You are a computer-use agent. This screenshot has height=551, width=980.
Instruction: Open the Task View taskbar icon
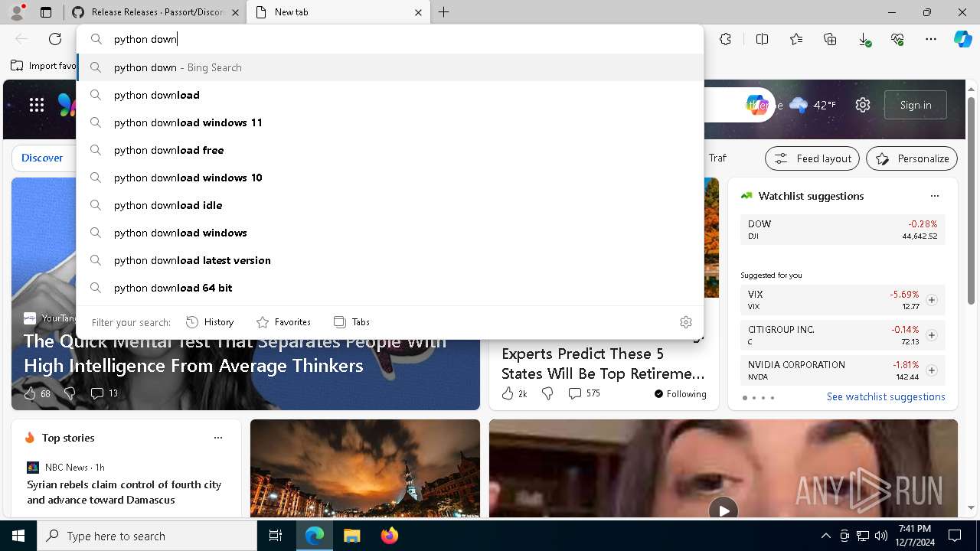point(276,536)
